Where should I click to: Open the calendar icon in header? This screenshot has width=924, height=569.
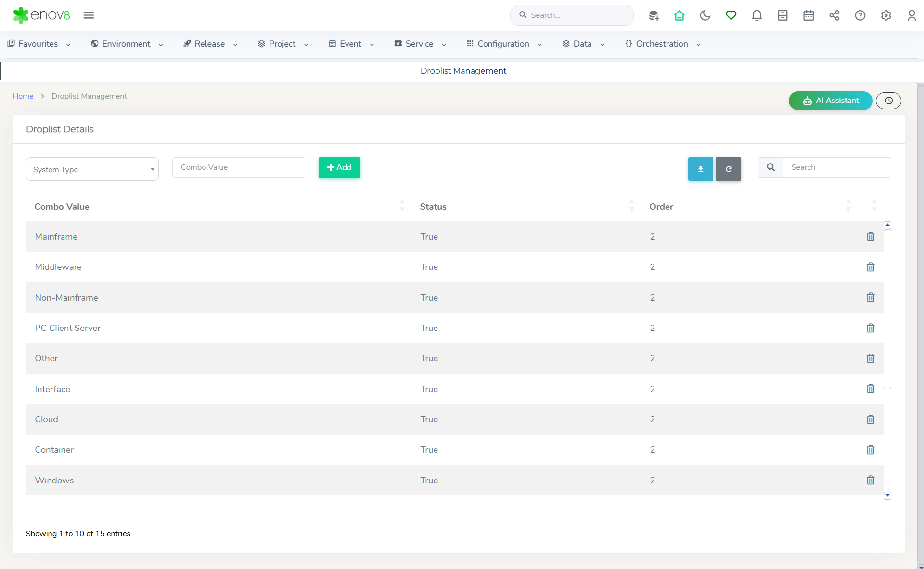[x=808, y=15]
